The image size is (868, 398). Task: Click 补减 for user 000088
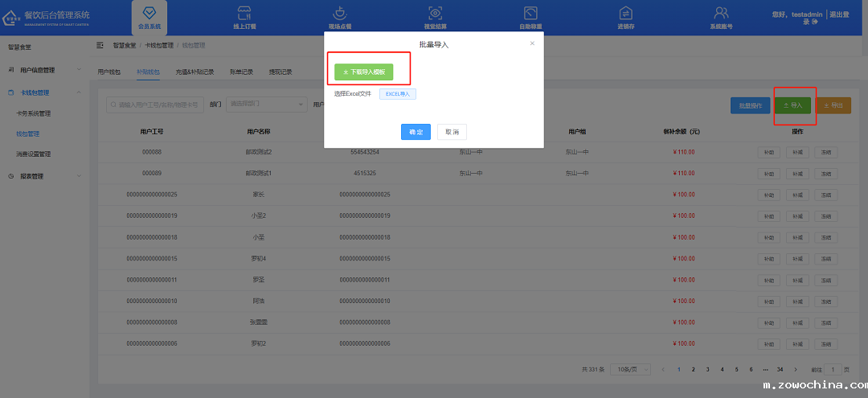pos(797,153)
